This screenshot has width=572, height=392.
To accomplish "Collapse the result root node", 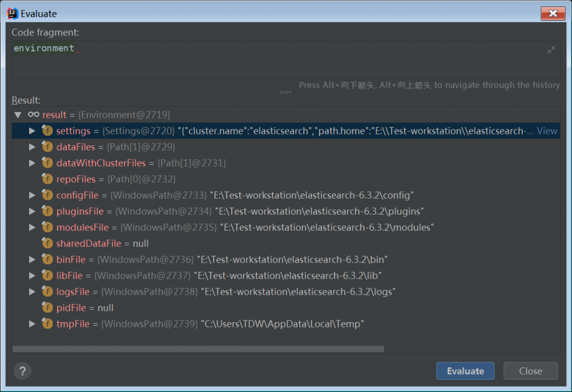I will pyautogui.click(x=18, y=115).
